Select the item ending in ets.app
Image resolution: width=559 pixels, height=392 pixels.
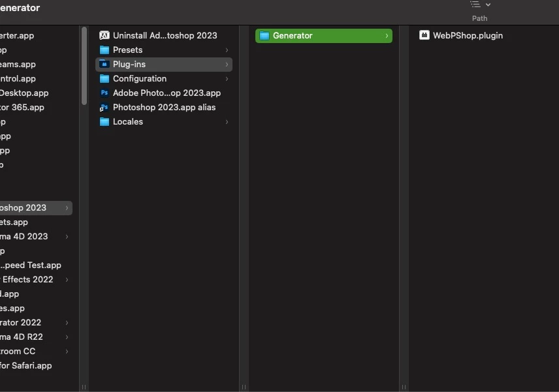[x=14, y=222]
